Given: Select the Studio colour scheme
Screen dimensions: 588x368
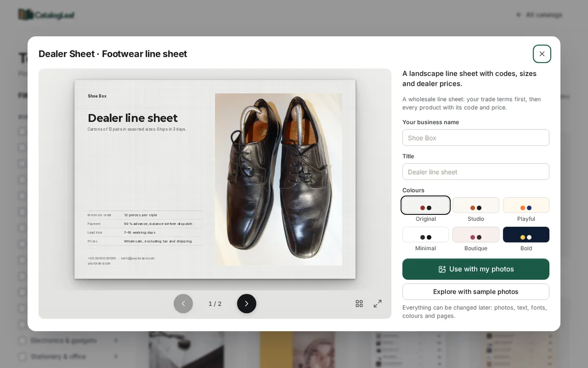Looking at the screenshot, I should [x=476, y=205].
